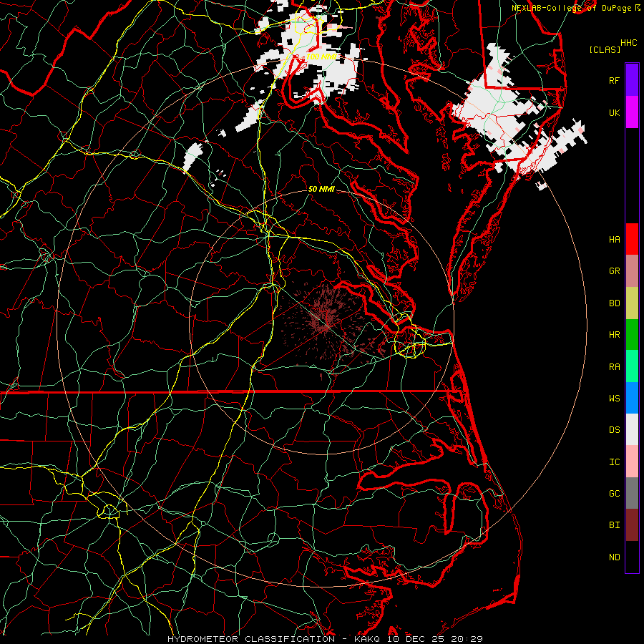Click the UK legend label
This screenshot has width=644, height=644.
[x=614, y=112]
